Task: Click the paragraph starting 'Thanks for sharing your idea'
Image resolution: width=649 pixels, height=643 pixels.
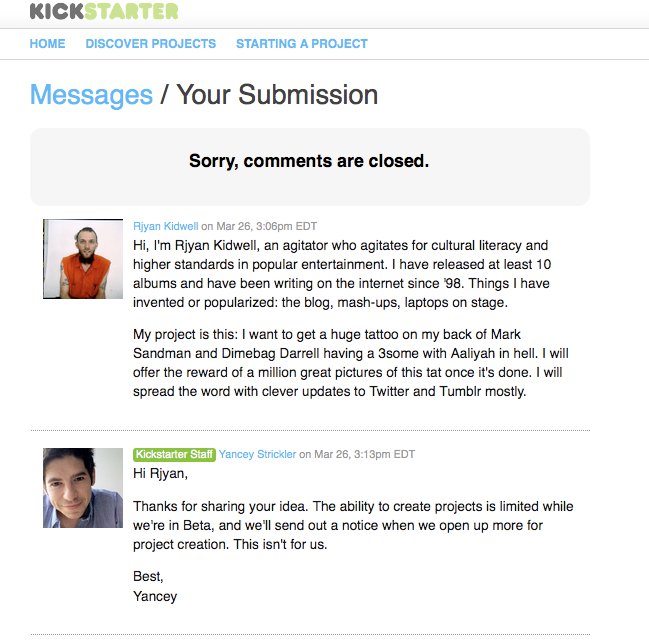Action: coord(353,525)
